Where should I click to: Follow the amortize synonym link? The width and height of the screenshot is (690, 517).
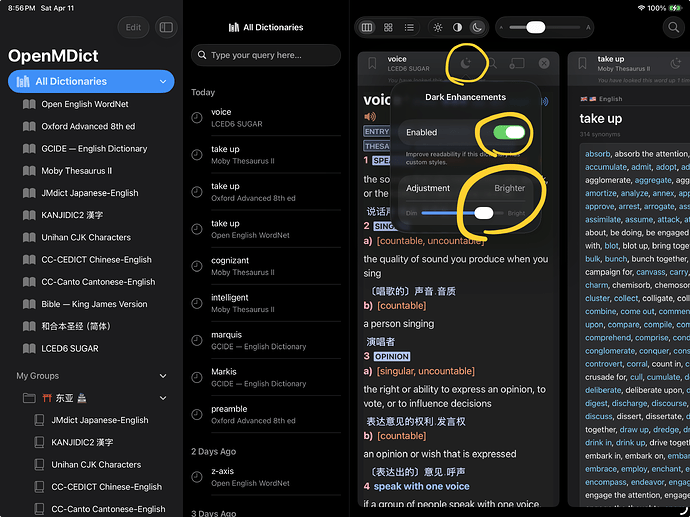click(x=601, y=193)
